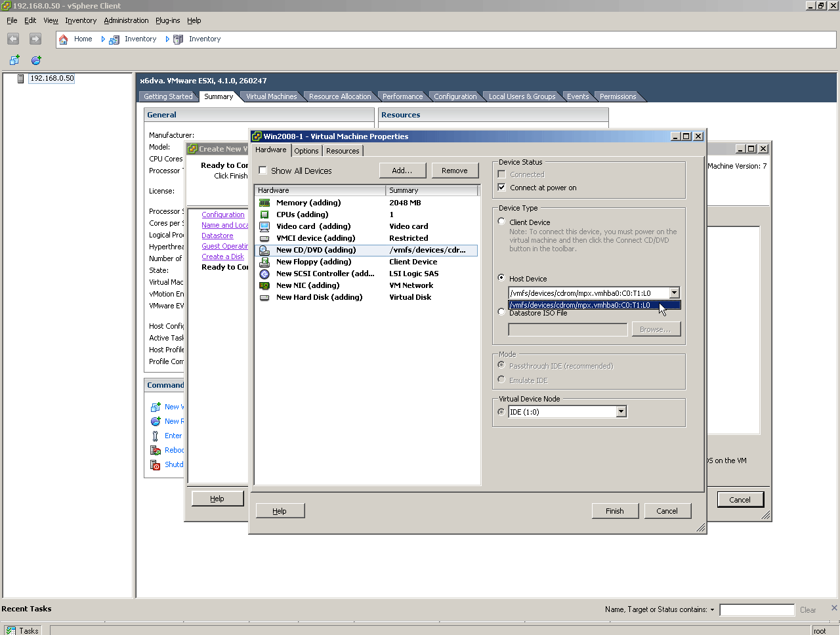The image size is (840, 635).
Task: Click the Enter Maintenance Mode command icon
Action: (156, 436)
